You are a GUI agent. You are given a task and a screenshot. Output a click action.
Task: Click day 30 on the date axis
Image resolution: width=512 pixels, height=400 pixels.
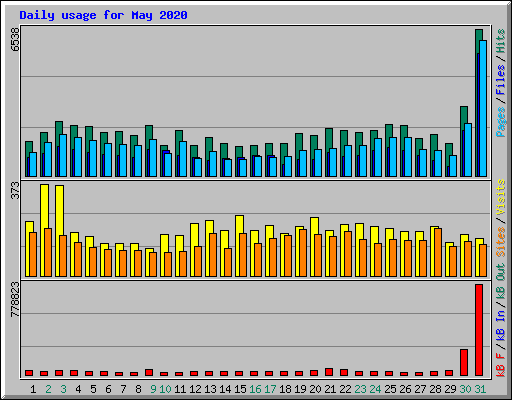click(x=465, y=389)
